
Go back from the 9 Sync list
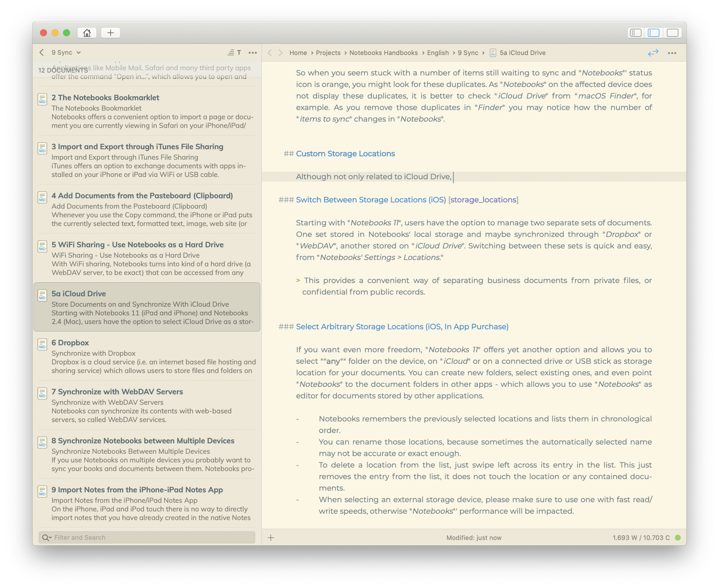point(42,52)
